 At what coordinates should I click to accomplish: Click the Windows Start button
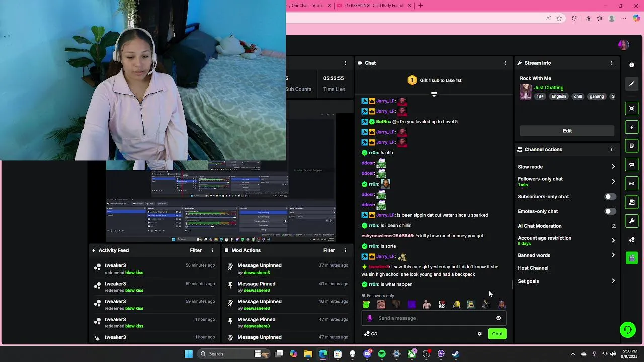pos(189,354)
